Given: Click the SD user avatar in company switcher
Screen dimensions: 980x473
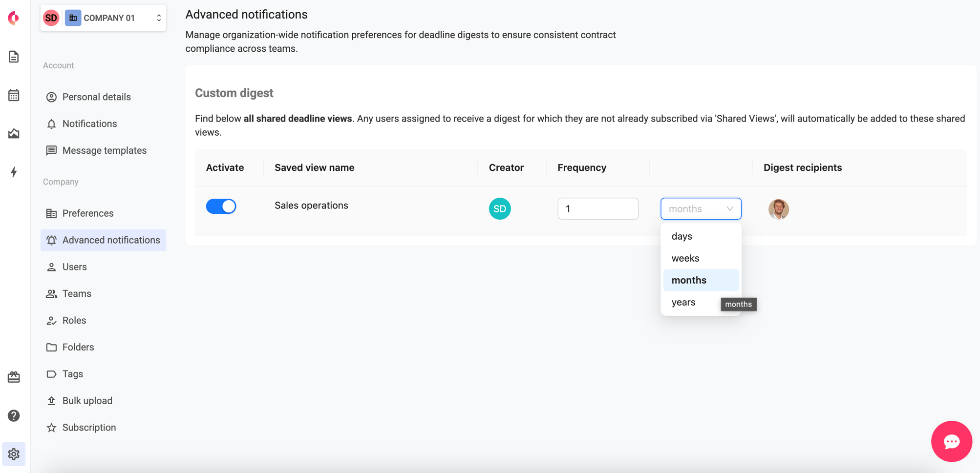Looking at the screenshot, I should tap(51, 18).
